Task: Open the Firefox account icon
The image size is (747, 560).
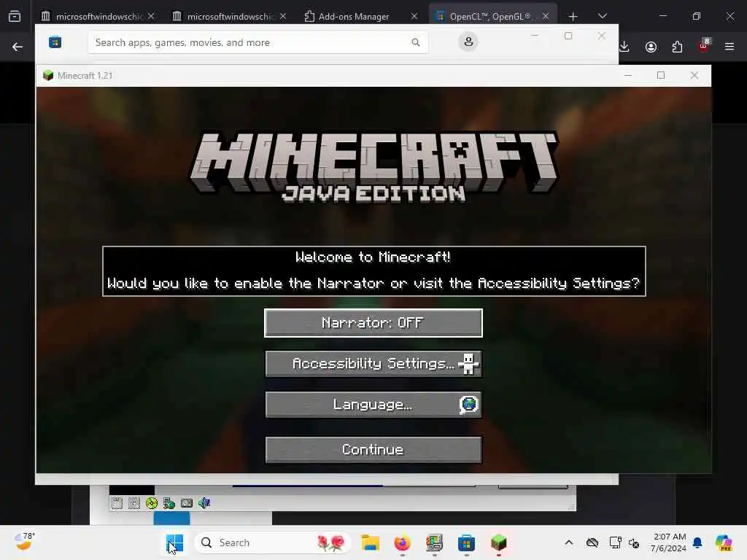Action: point(651,47)
